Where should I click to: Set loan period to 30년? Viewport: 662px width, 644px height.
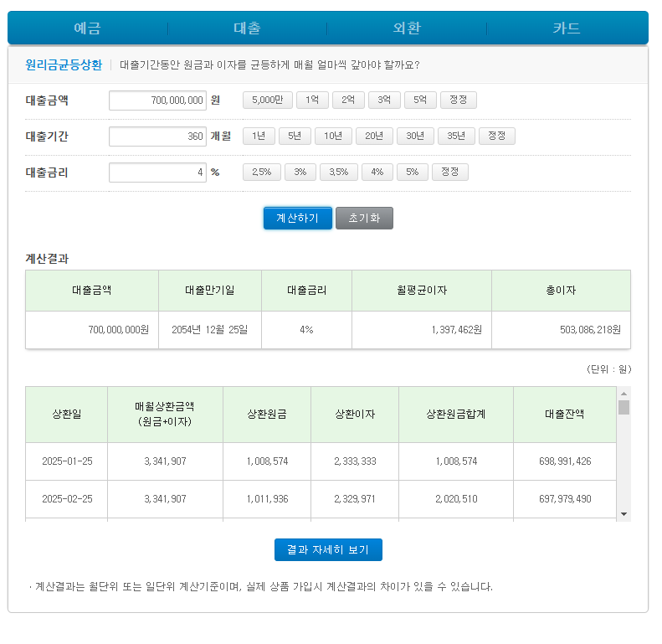coord(415,136)
